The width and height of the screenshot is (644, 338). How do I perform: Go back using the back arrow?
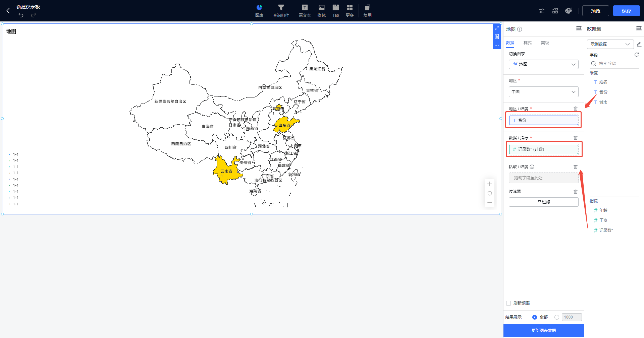click(8, 11)
